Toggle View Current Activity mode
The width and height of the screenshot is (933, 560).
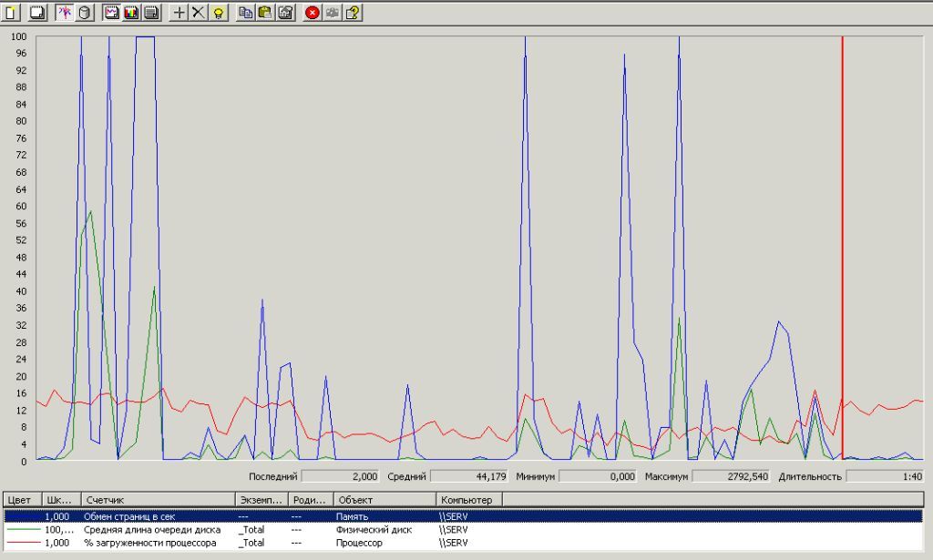pos(65,13)
